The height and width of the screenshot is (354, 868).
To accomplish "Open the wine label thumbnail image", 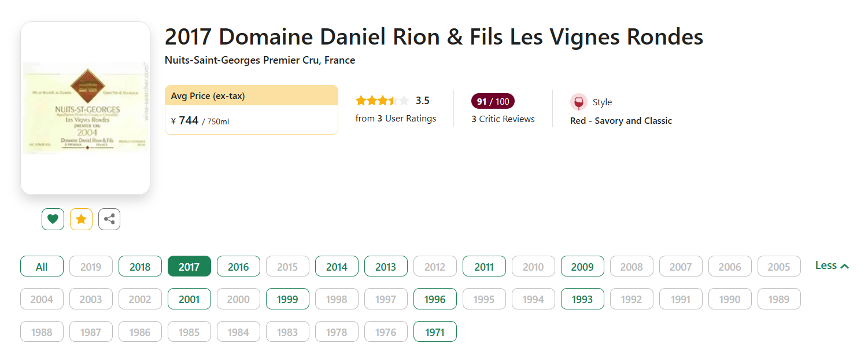I will click(x=85, y=108).
